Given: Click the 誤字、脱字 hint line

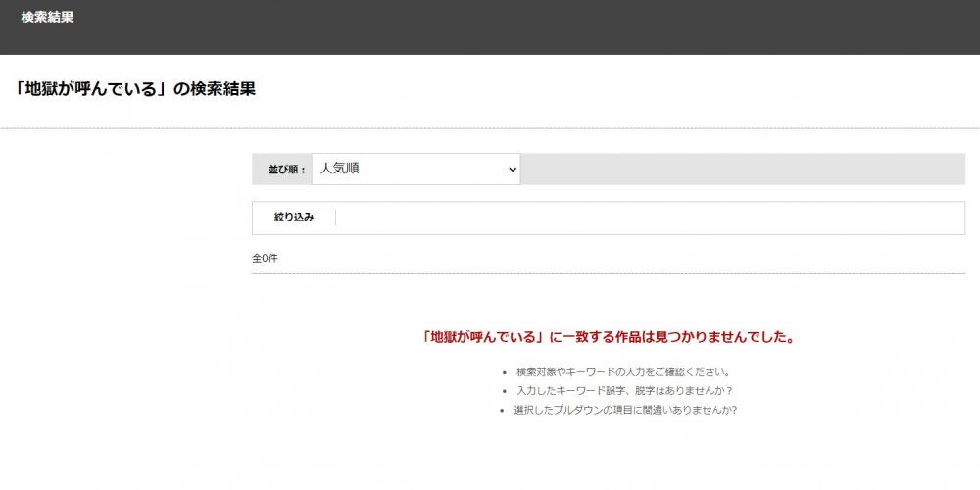Looking at the screenshot, I should (624, 391).
